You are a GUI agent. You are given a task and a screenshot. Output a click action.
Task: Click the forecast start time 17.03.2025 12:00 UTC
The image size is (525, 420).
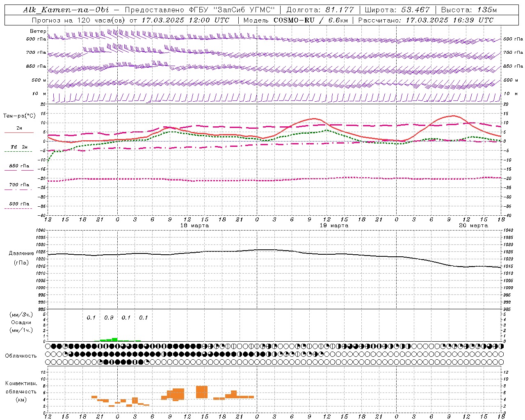(x=185, y=20)
